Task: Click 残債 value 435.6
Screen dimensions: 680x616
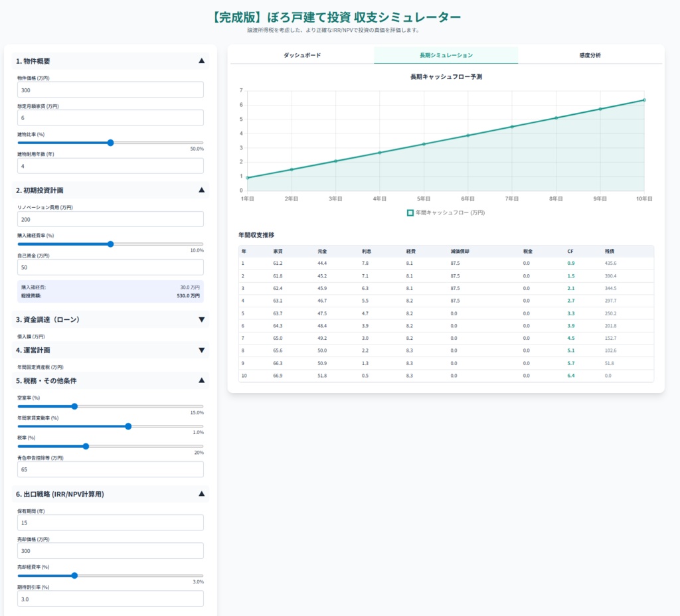Action: 611,263
